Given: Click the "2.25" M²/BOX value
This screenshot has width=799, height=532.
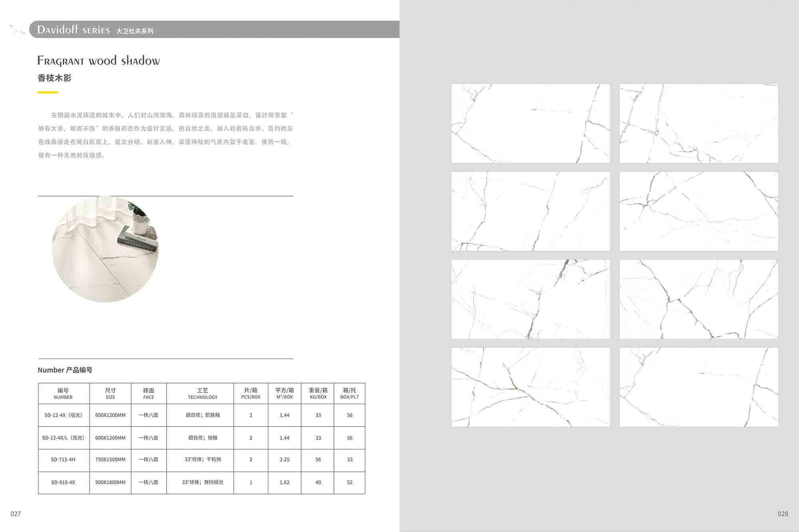Looking at the screenshot, I should [284, 459].
